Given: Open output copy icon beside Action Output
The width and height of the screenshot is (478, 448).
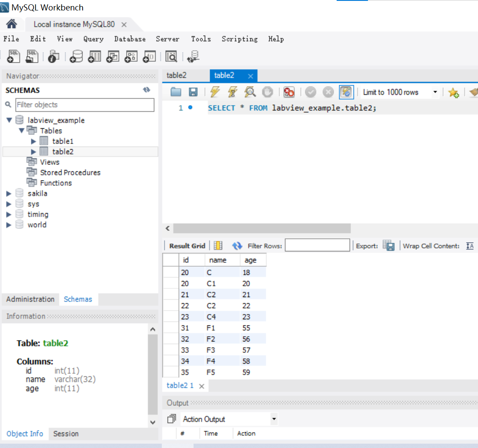Looking at the screenshot, I should pyautogui.click(x=172, y=419).
